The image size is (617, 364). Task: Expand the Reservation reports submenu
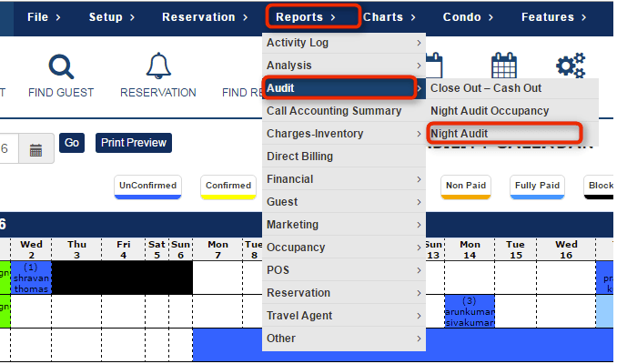point(344,293)
